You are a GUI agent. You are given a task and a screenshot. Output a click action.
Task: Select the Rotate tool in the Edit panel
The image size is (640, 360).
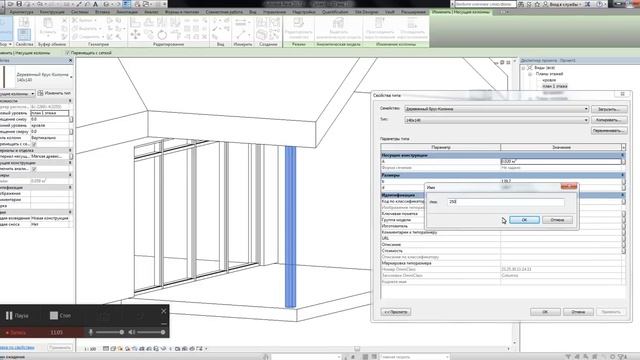pos(162,35)
